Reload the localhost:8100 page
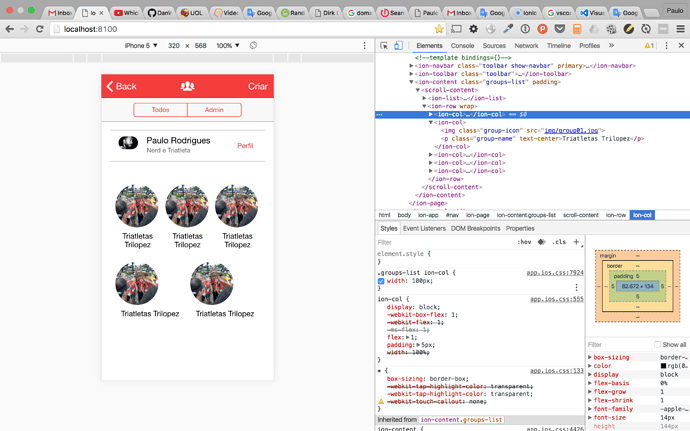The width and height of the screenshot is (690, 431). point(40,29)
